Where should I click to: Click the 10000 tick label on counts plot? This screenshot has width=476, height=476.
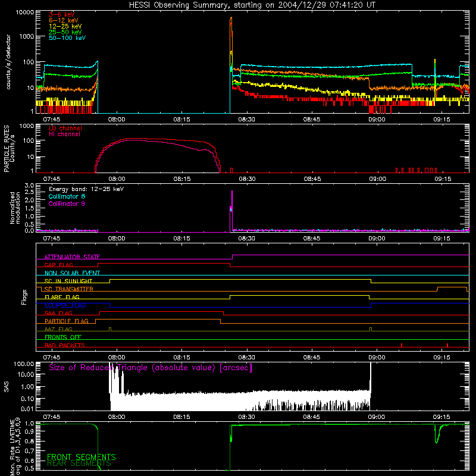click(25, 12)
